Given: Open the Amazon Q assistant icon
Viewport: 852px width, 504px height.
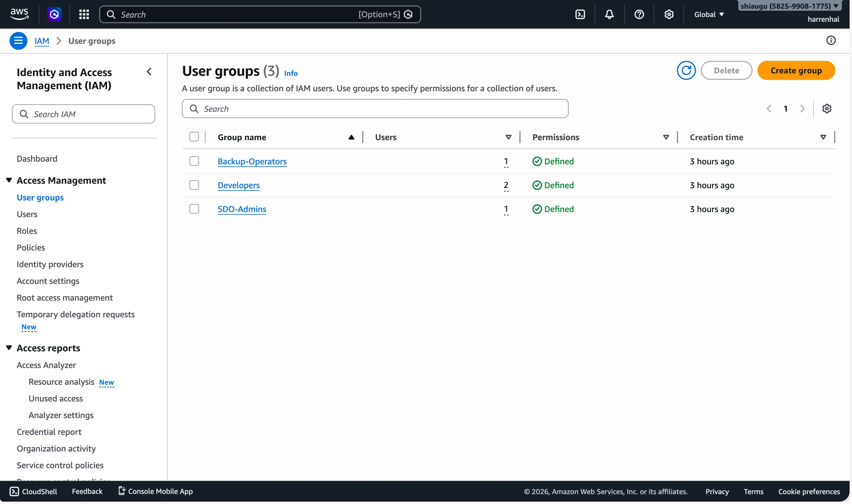Looking at the screenshot, I should tap(54, 14).
